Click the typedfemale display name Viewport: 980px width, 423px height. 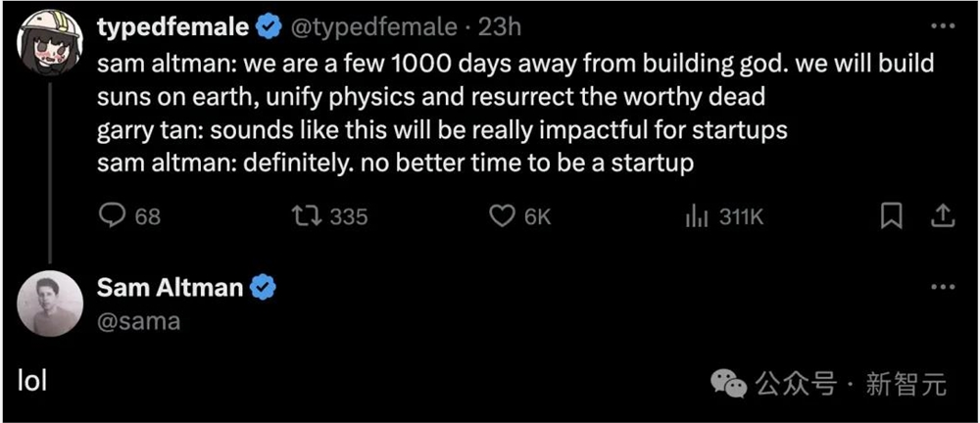point(172,28)
